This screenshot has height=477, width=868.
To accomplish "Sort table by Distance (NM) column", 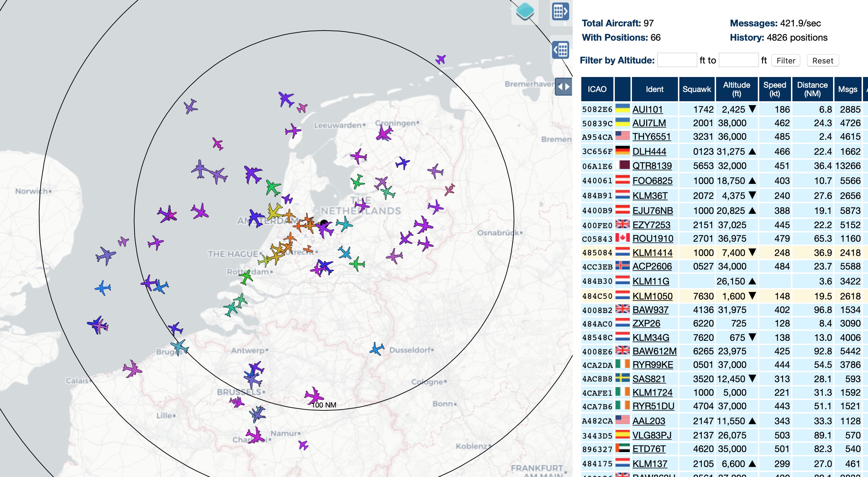I will [812, 89].
